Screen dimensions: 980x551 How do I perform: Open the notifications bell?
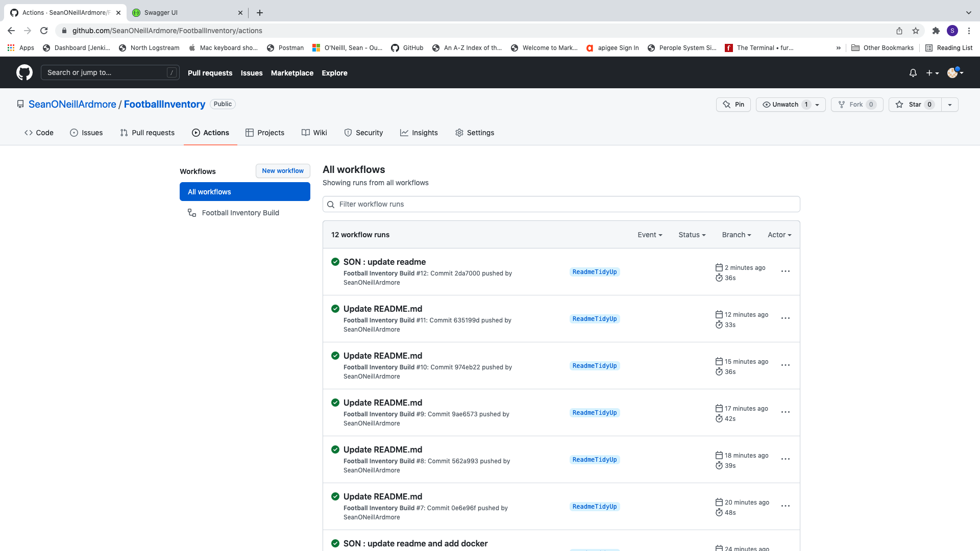click(913, 73)
